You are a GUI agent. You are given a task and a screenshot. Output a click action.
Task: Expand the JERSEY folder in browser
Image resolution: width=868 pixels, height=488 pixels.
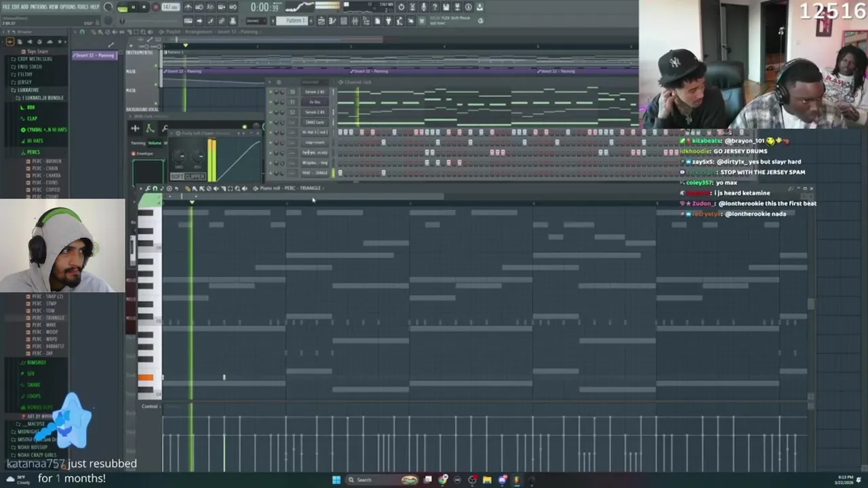coord(24,82)
